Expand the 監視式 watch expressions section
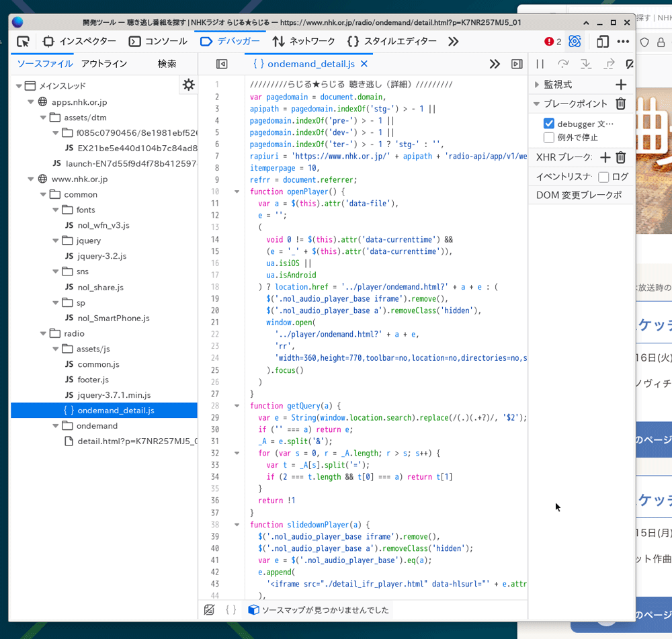 537,85
